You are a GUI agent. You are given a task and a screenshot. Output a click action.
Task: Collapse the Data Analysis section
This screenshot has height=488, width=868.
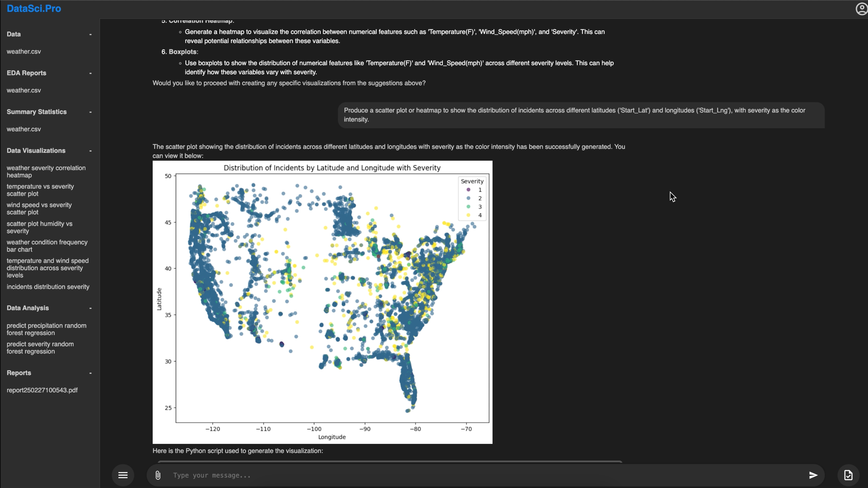(90, 308)
